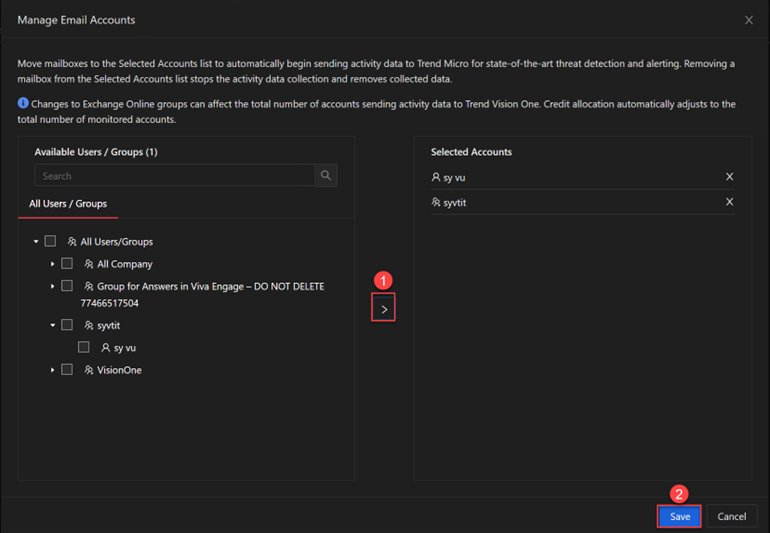
Task: Click the blue info icon
Action: coord(23,103)
